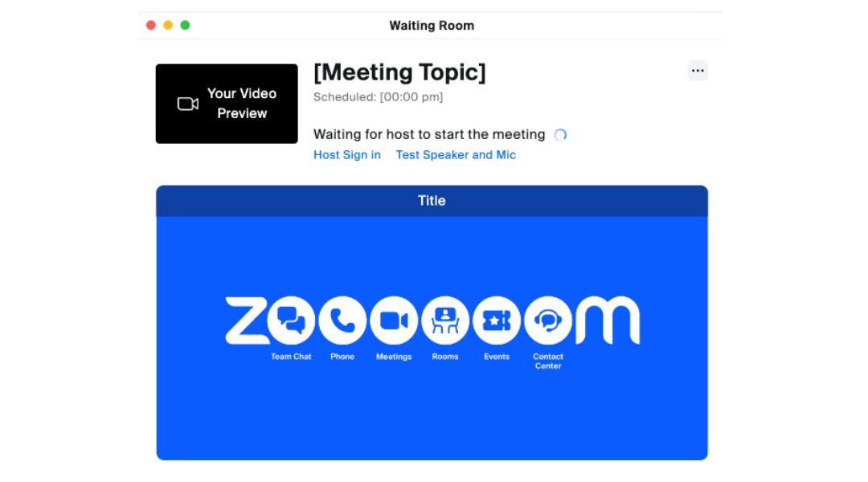Click the large m logo letter

point(608,321)
